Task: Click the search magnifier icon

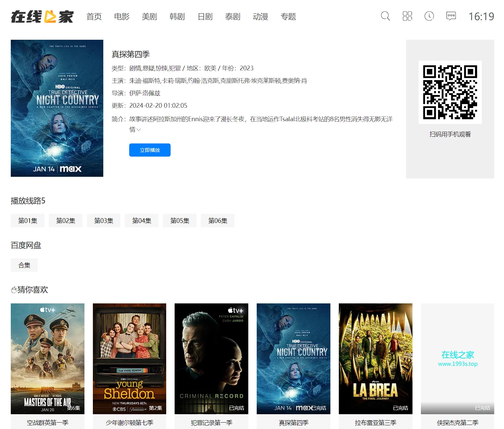Action: click(385, 16)
